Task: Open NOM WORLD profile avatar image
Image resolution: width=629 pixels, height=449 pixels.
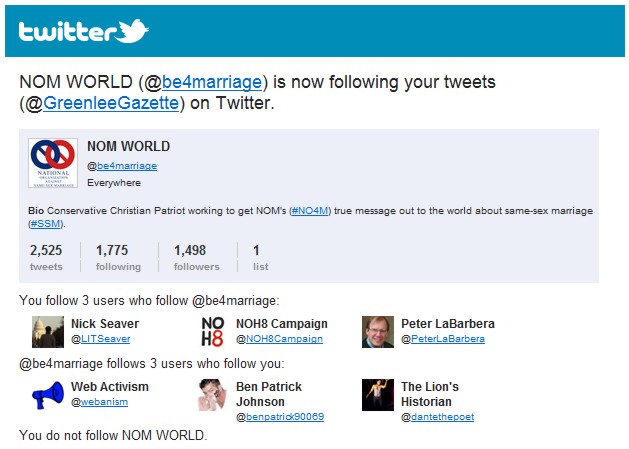Action: 53,163
